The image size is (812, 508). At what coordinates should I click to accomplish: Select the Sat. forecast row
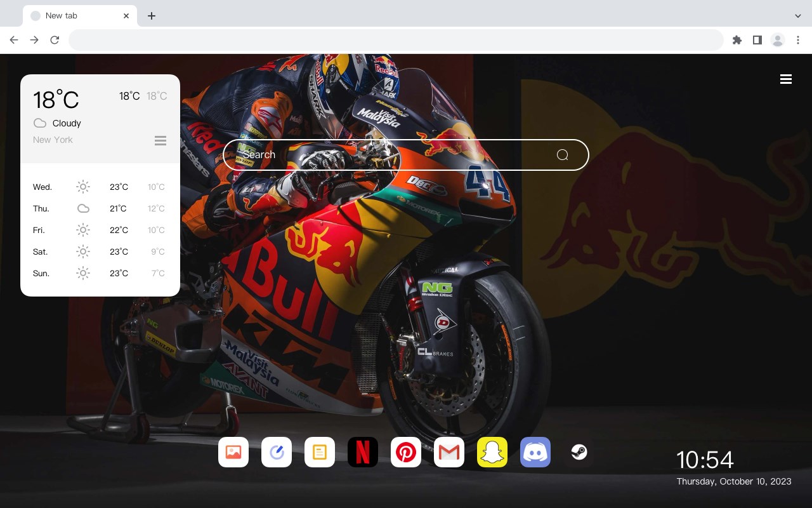click(100, 251)
